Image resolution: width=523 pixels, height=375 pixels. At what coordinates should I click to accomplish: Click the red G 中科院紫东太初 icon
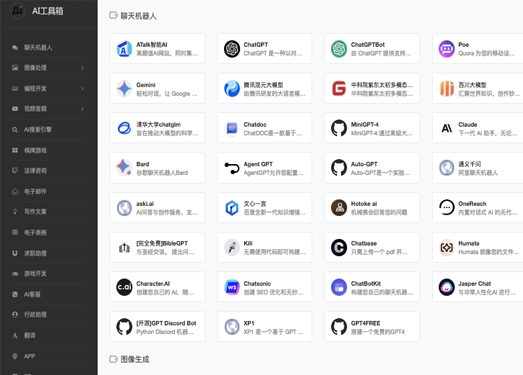pyautogui.click(x=339, y=89)
